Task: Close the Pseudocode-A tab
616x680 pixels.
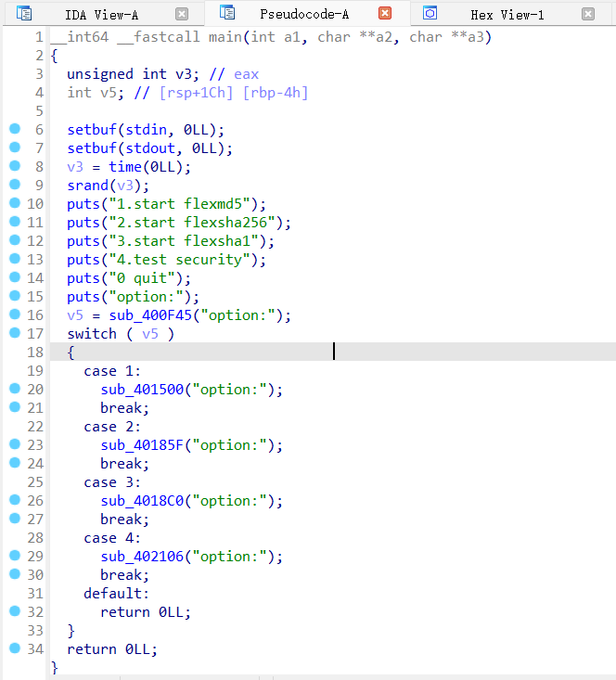Action: coord(385,14)
